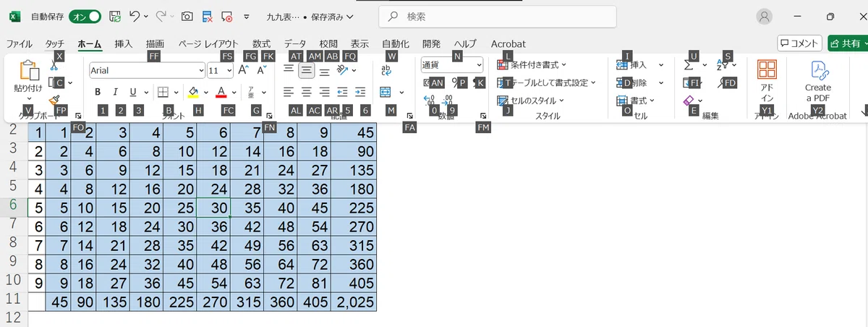
Task: Click the Format Painter brush icon
Action: (54, 101)
